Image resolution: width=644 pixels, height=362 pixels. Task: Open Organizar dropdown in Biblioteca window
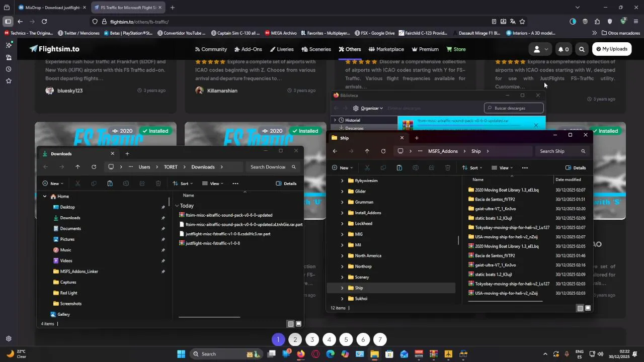(x=368, y=108)
